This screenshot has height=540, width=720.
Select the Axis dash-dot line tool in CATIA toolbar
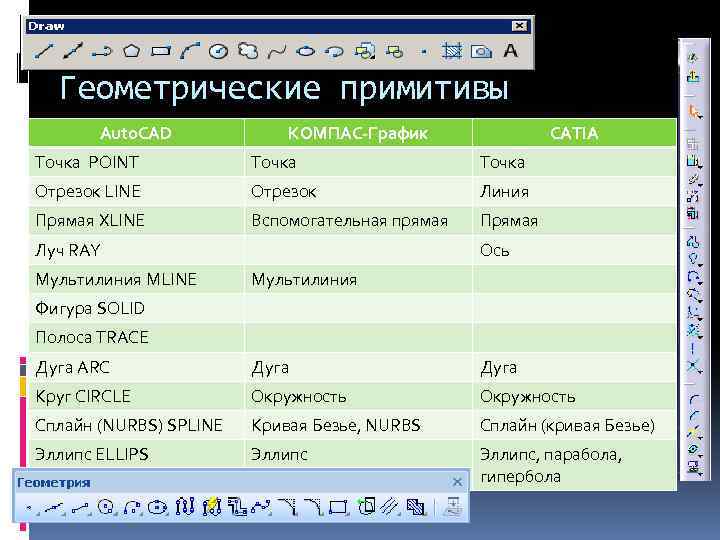point(692,349)
